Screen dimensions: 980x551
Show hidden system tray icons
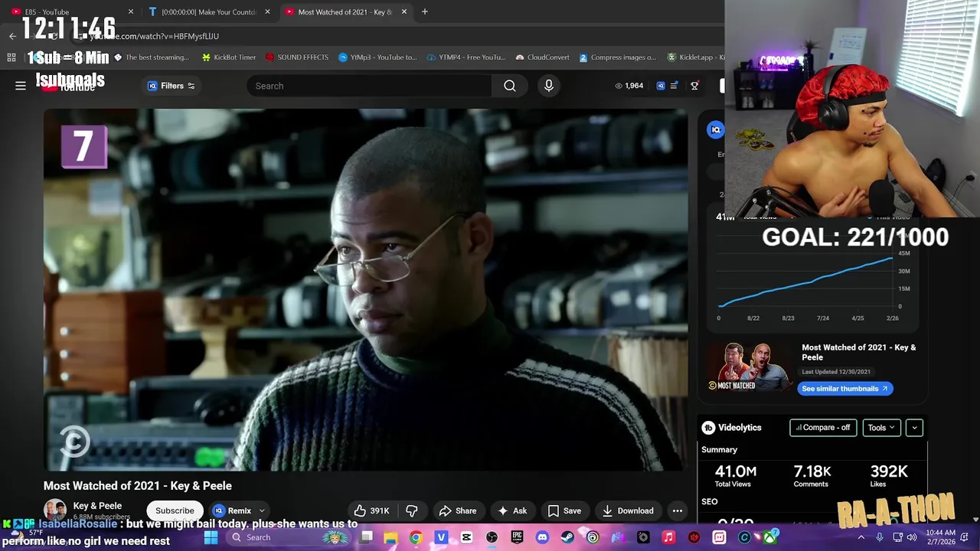[861, 537]
